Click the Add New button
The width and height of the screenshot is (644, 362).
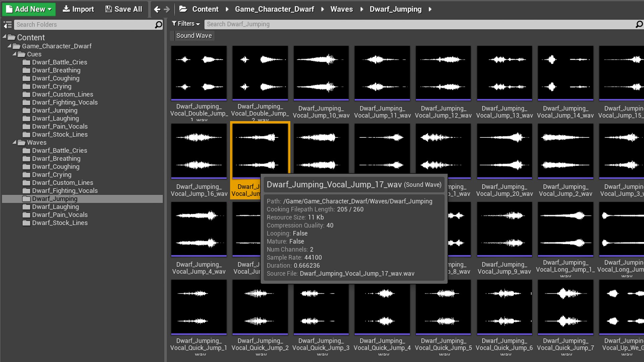[x=29, y=9]
